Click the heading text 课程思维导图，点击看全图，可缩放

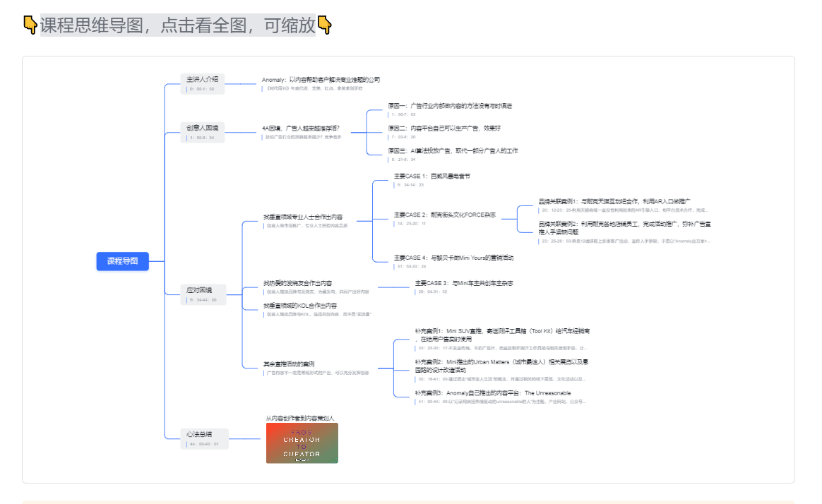[x=178, y=25]
